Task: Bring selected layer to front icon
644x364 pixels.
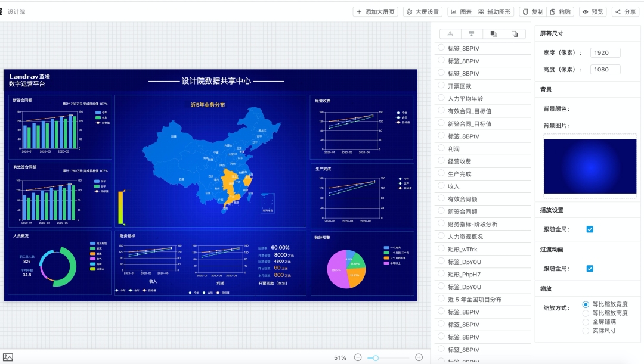Action: pyautogui.click(x=493, y=34)
